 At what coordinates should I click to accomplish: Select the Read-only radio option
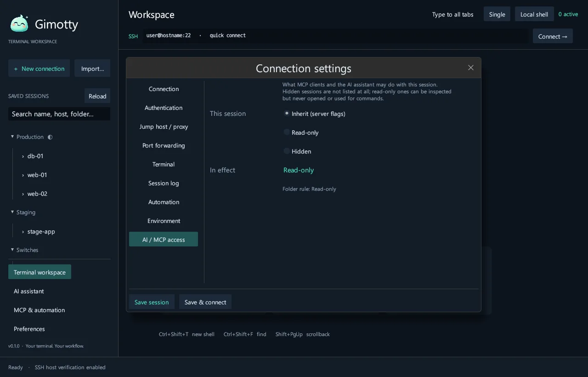click(x=287, y=132)
